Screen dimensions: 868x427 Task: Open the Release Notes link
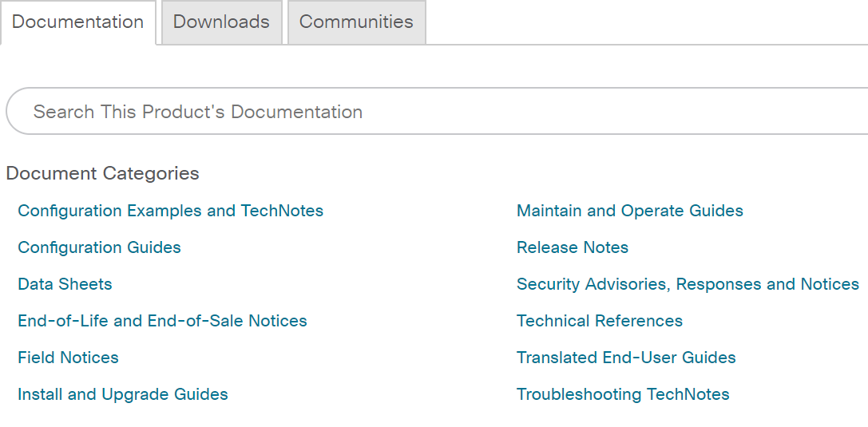pos(573,247)
